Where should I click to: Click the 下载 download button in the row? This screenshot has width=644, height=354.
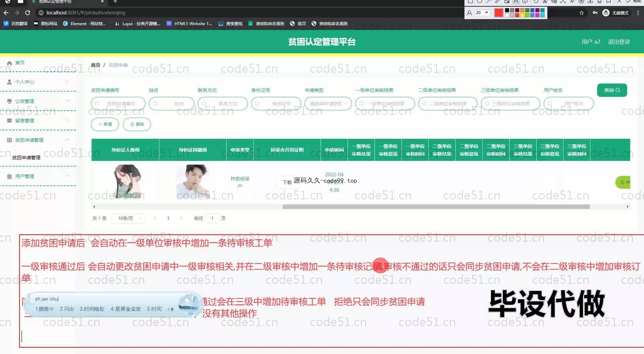coord(287,182)
